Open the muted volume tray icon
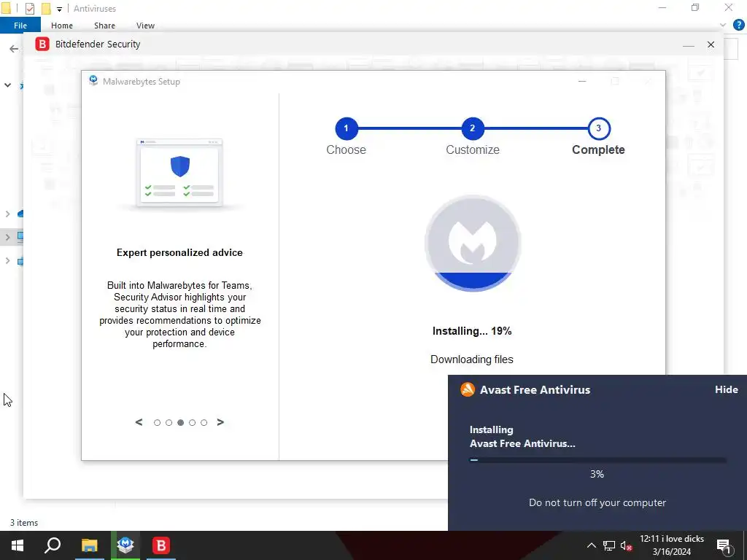 click(x=627, y=545)
